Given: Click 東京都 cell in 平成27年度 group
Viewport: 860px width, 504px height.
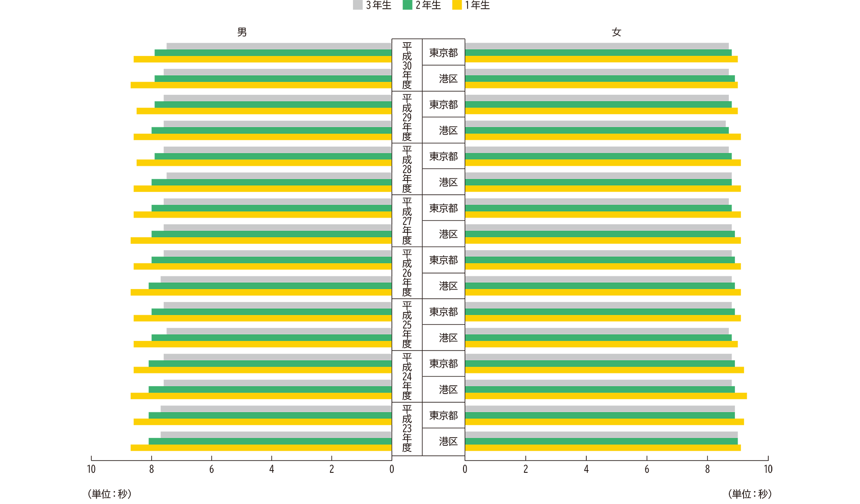Looking at the screenshot, I should click(443, 208).
